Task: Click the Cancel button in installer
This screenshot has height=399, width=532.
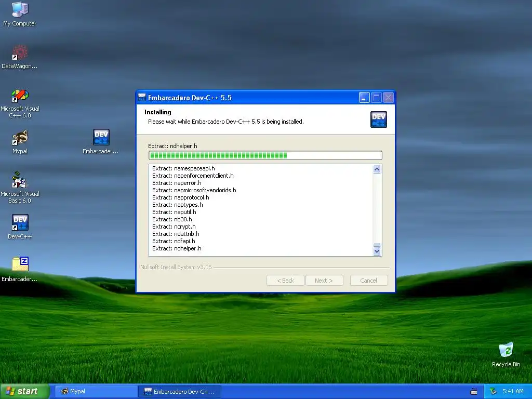Action: (369, 280)
